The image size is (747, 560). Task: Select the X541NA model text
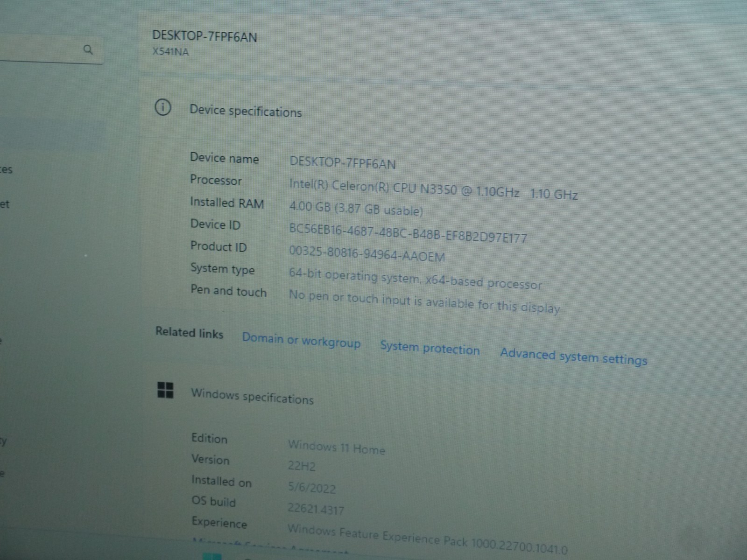point(170,52)
